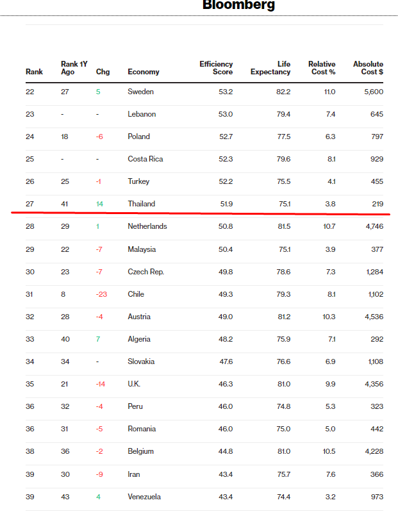The height and width of the screenshot is (532, 398).
Task: Select Netherlands in the table
Action: 147,226
